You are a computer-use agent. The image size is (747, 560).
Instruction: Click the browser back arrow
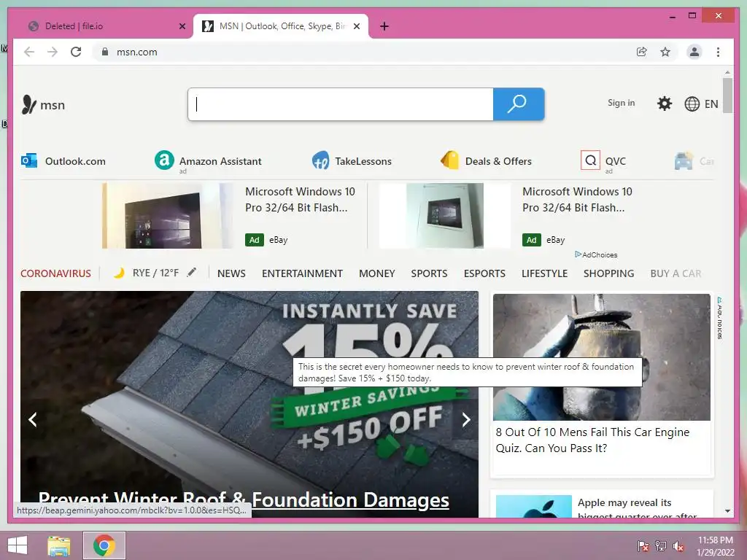pyautogui.click(x=29, y=52)
